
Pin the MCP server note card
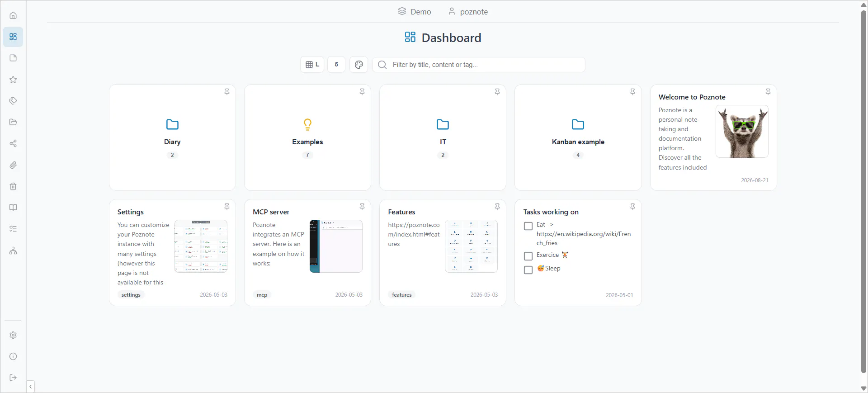pos(362,207)
